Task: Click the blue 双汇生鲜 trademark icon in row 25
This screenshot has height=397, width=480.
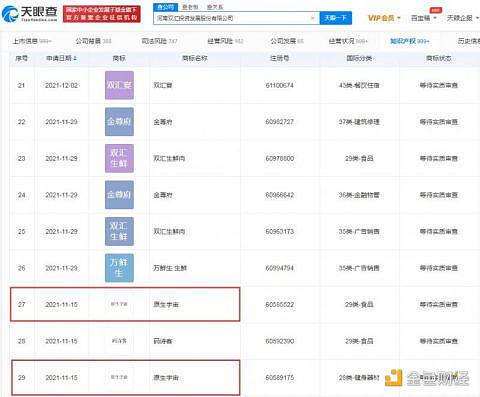Action: tap(119, 231)
